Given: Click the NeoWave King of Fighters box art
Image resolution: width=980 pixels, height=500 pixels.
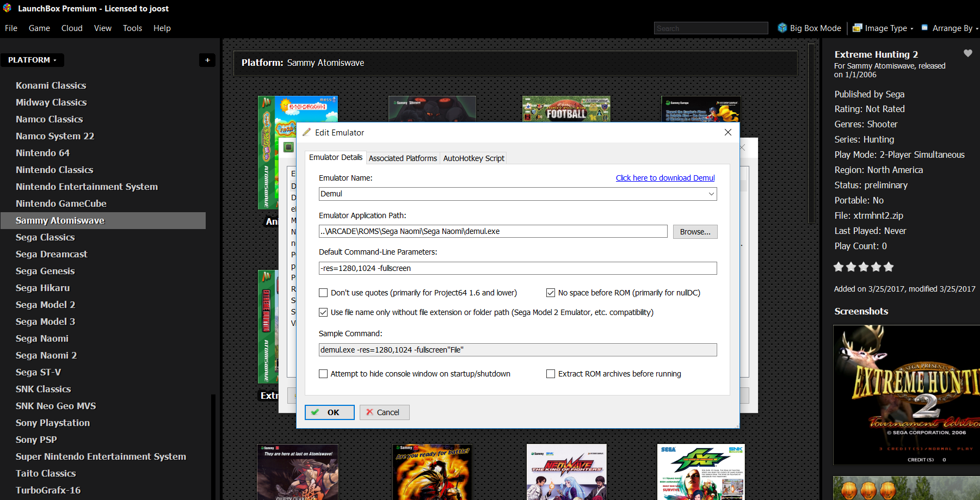Looking at the screenshot, I should 566,472.
